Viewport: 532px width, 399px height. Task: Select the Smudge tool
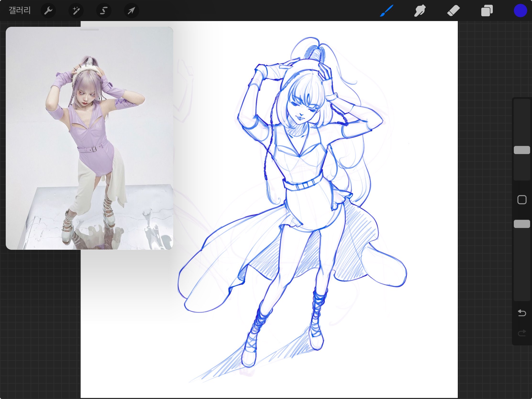coord(420,11)
